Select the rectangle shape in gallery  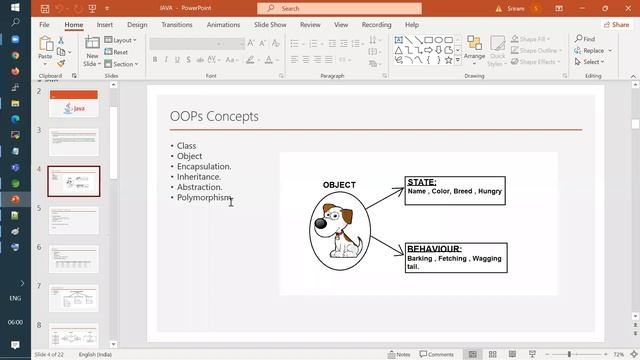pyautogui.click(x=428, y=40)
